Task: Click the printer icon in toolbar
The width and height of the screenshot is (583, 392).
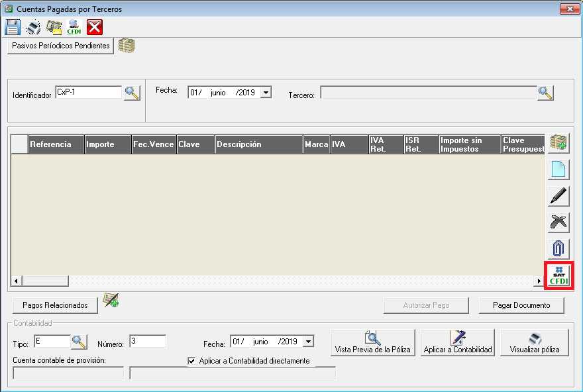Action: [33, 27]
